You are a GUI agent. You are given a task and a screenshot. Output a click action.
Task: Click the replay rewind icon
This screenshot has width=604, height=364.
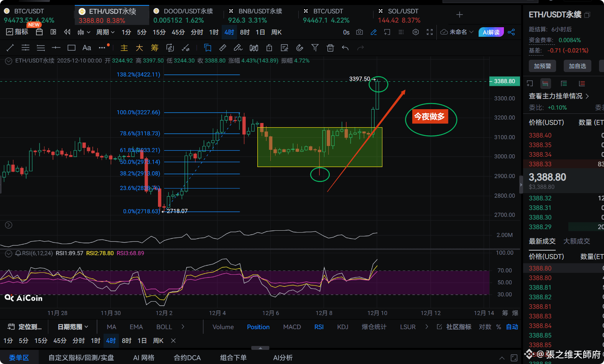click(x=67, y=32)
